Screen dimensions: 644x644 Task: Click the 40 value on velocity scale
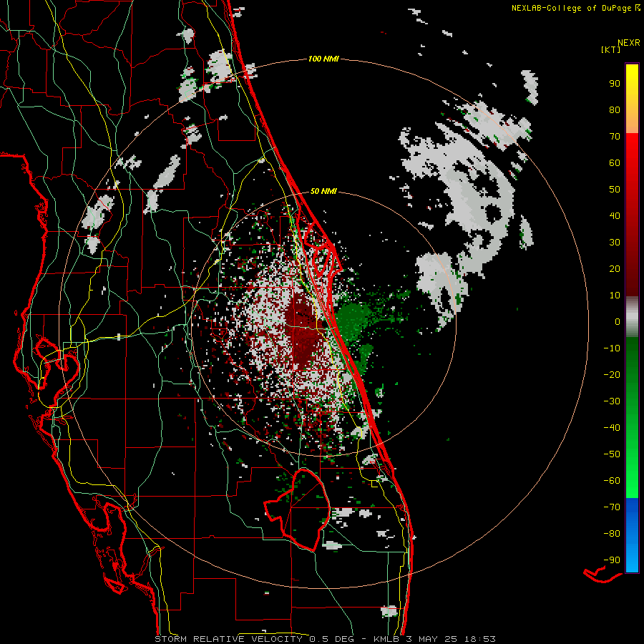[x=615, y=215]
